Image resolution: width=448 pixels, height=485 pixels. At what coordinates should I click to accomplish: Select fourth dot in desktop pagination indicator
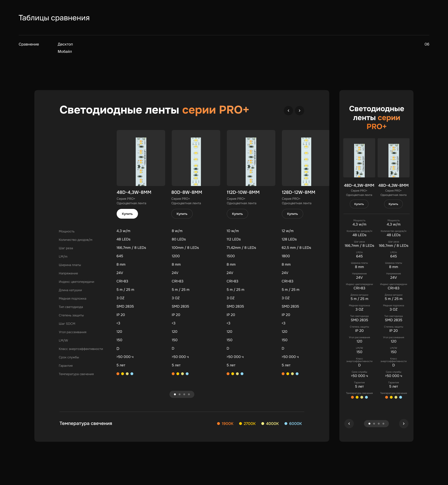pyautogui.click(x=189, y=394)
